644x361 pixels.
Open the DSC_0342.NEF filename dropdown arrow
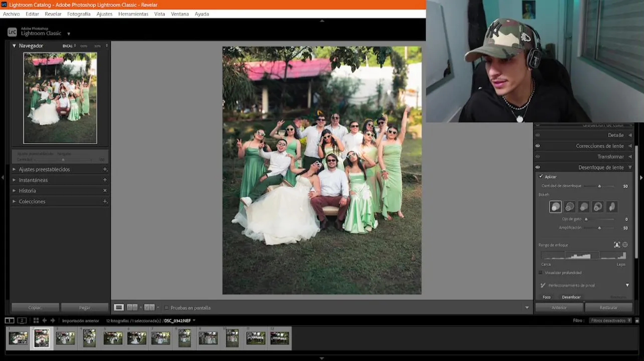tap(194, 320)
